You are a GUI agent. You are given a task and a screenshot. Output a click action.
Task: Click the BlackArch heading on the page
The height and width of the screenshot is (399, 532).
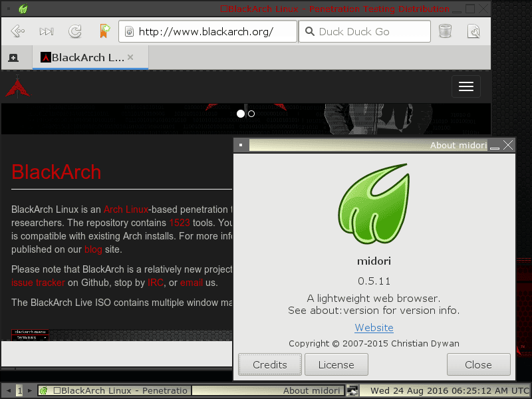[57, 172]
